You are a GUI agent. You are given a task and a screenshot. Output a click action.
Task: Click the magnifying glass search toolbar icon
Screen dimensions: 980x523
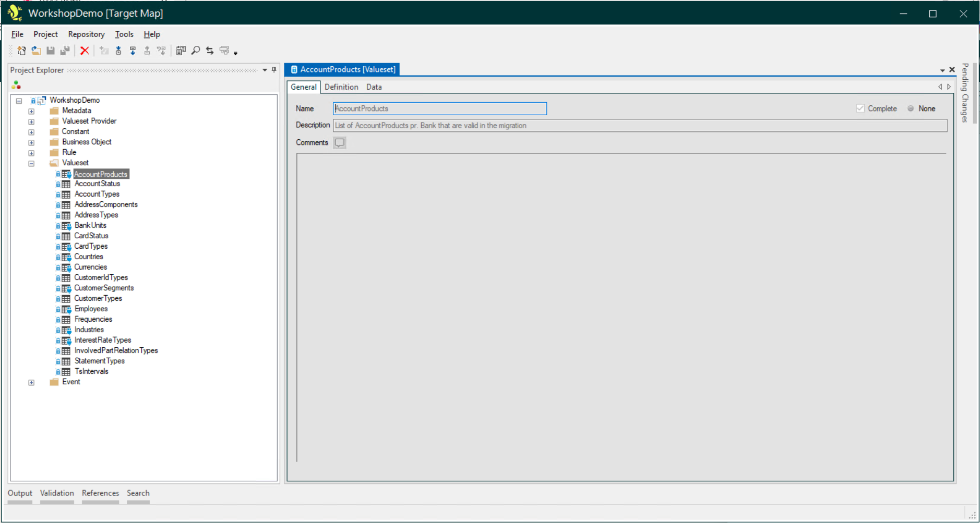(196, 51)
